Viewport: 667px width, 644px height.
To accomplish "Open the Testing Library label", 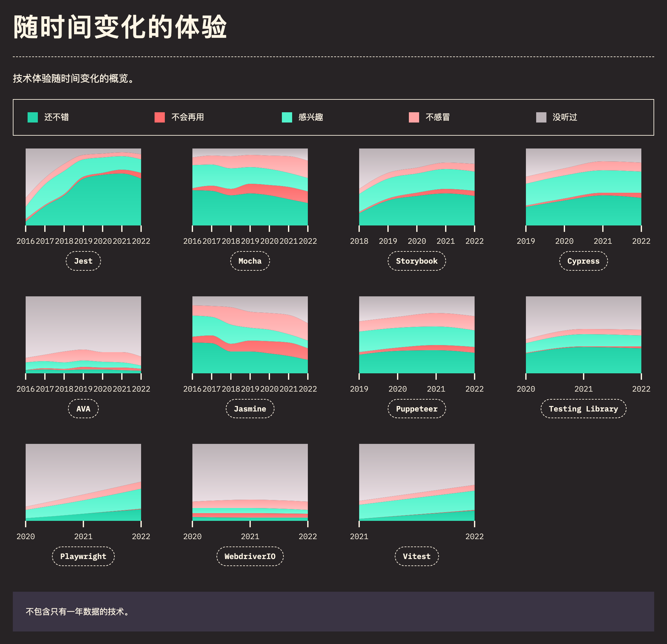I will pos(583,409).
